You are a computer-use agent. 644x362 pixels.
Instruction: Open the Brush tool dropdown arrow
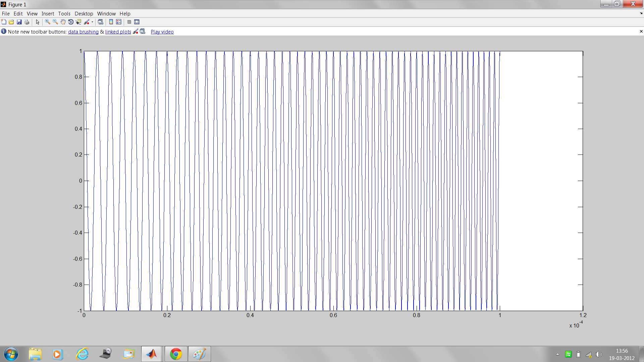click(92, 22)
